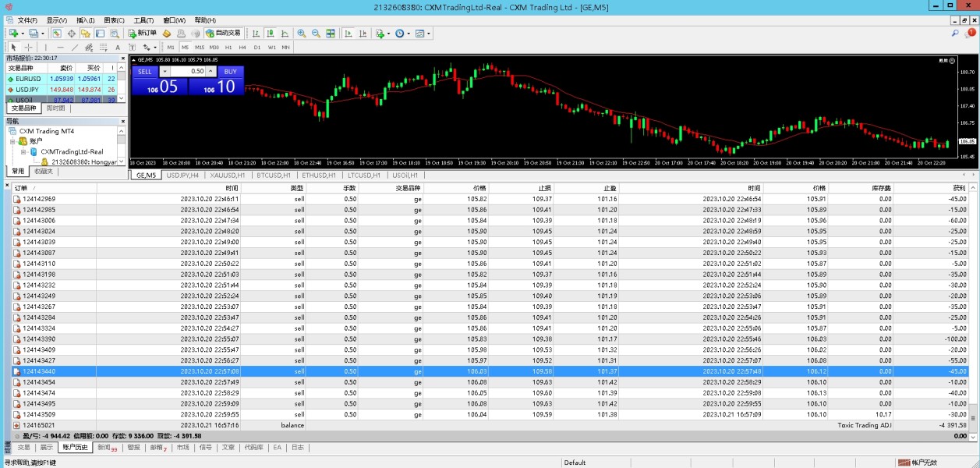Toggle the Market Watch window icon
This screenshot has width=980, height=468.
point(57,34)
